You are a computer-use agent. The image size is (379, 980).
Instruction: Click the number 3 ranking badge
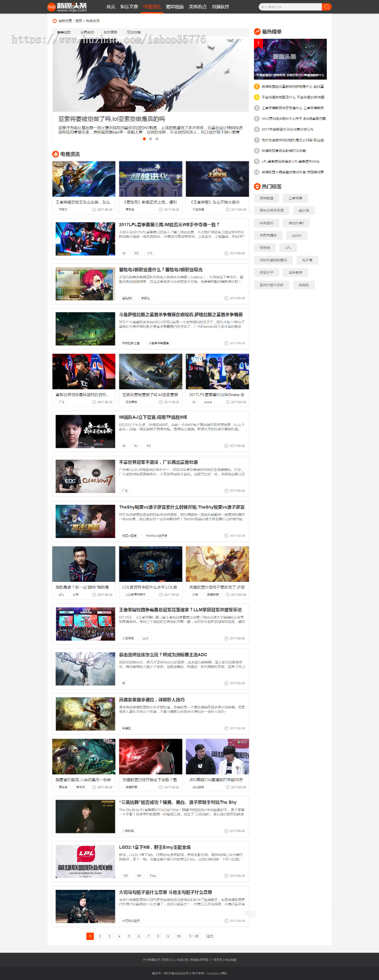tap(256, 97)
